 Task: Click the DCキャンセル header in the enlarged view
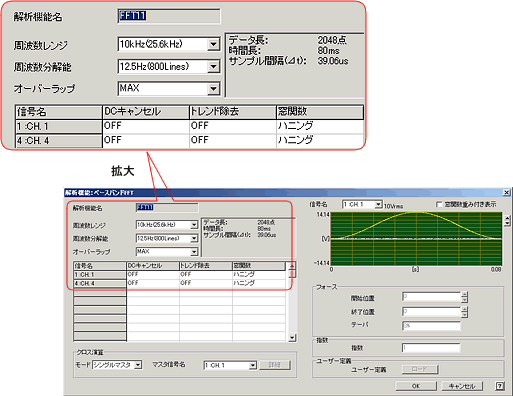coord(145,112)
